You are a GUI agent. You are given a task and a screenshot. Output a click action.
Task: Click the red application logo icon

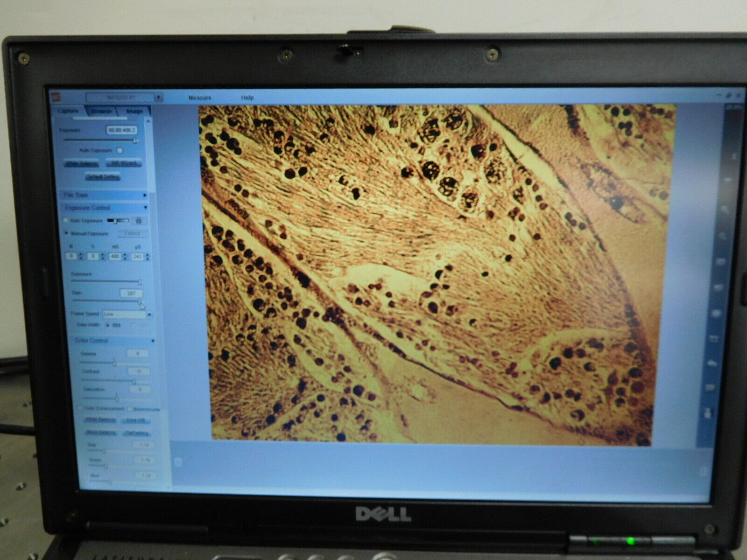tap(56, 97)
